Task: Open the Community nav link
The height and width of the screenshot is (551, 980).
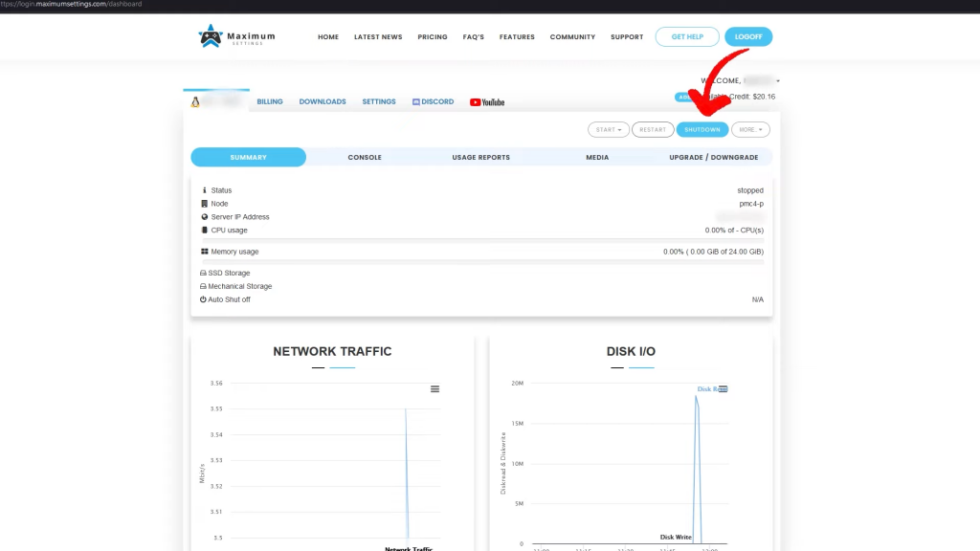Action: [572, 37]
